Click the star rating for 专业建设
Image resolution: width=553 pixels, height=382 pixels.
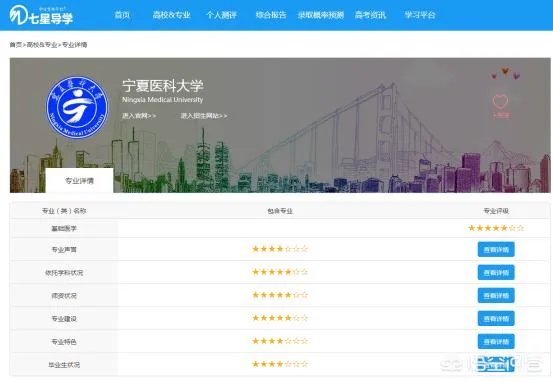[280, 318]
